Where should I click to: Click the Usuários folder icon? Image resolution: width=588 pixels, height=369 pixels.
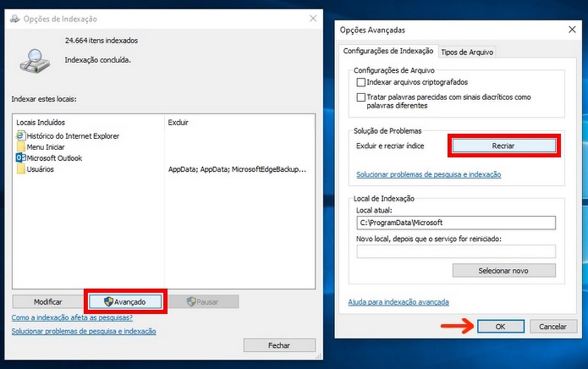(21, 169)
